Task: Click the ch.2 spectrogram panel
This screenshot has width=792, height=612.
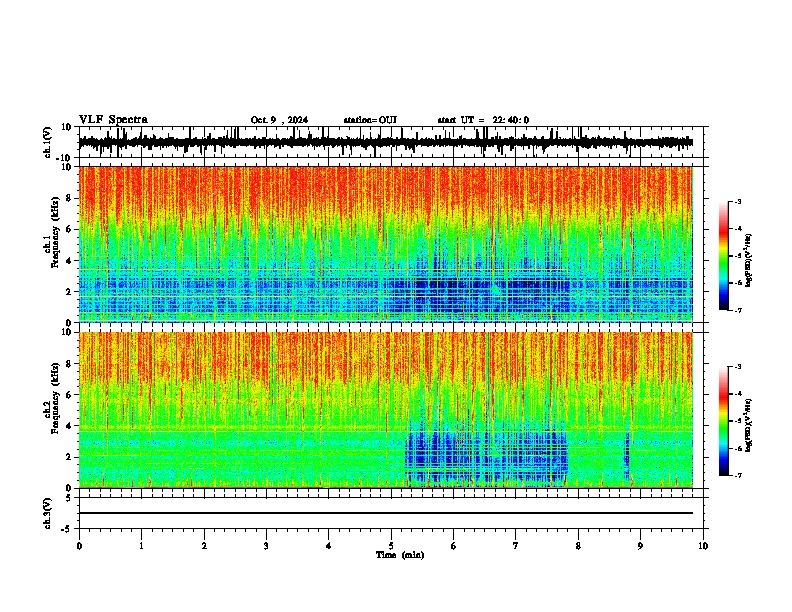Action: 385,410
